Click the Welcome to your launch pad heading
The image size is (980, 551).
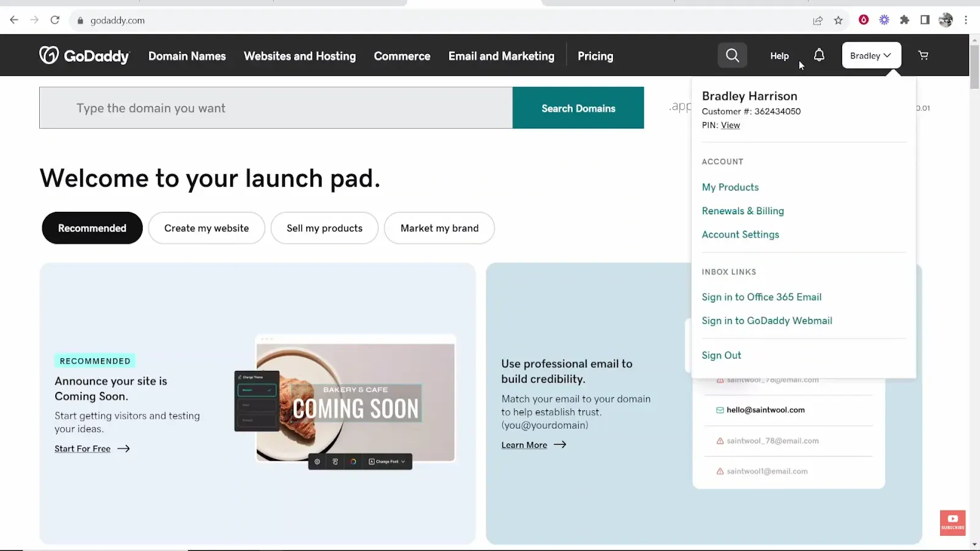pos(210,178)
